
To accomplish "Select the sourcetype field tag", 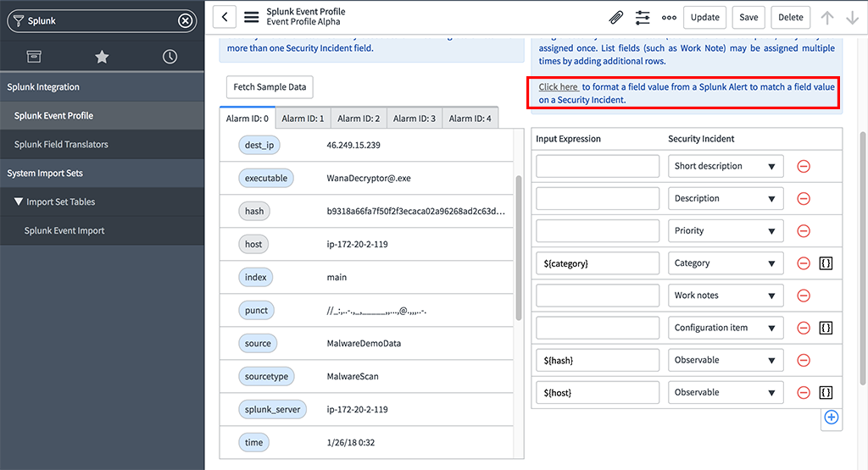I will [266, 377].
